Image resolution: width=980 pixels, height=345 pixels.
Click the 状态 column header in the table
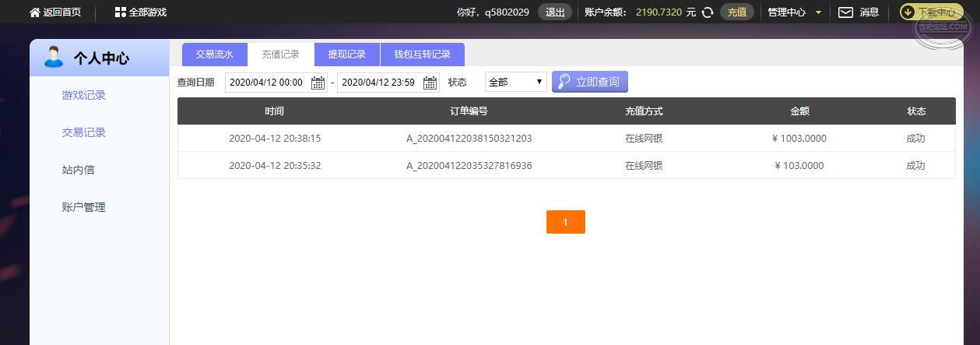tap(916, 111)
